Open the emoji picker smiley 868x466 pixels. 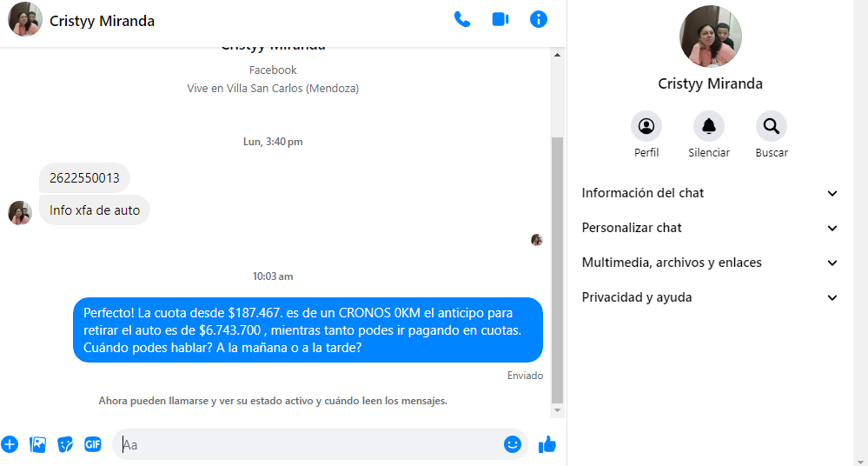coord(513,444)
